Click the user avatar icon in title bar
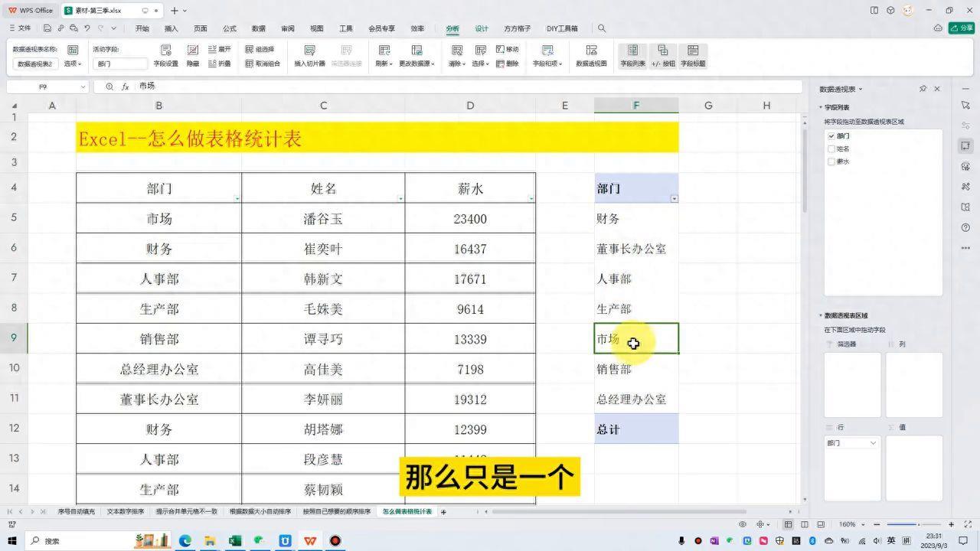Screen dimensions: 980x551 [x=908, y=10]
